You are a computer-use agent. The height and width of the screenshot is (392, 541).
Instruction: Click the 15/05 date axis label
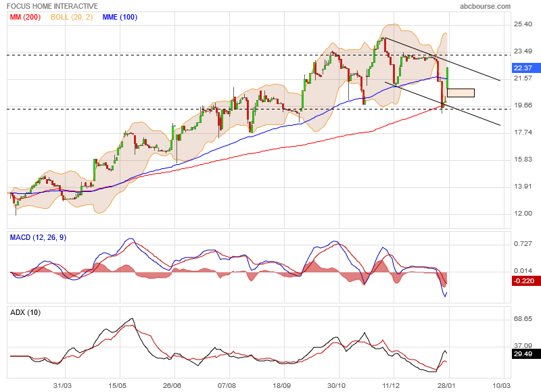[117, 385]
